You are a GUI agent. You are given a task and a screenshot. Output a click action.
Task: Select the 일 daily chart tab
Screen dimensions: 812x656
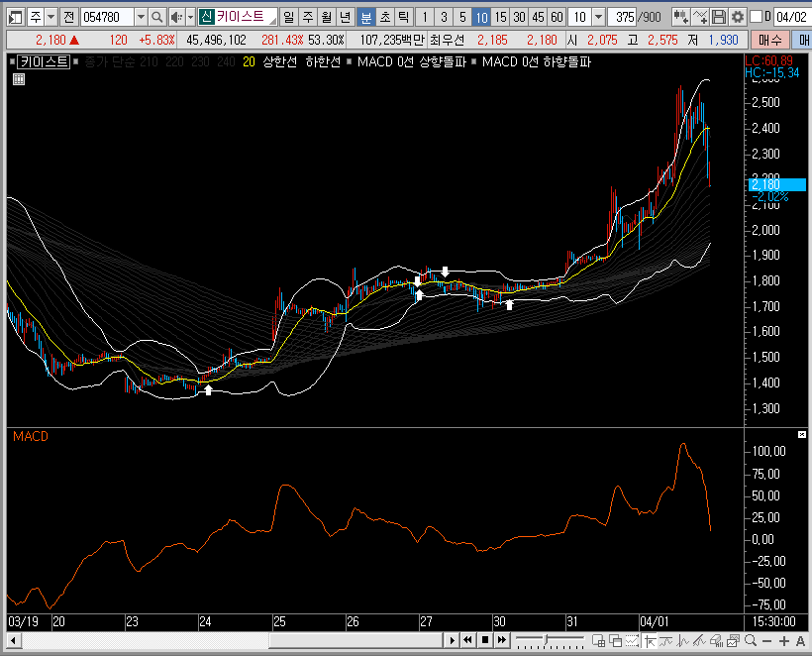pyautogui.click(x=289, y=17)
